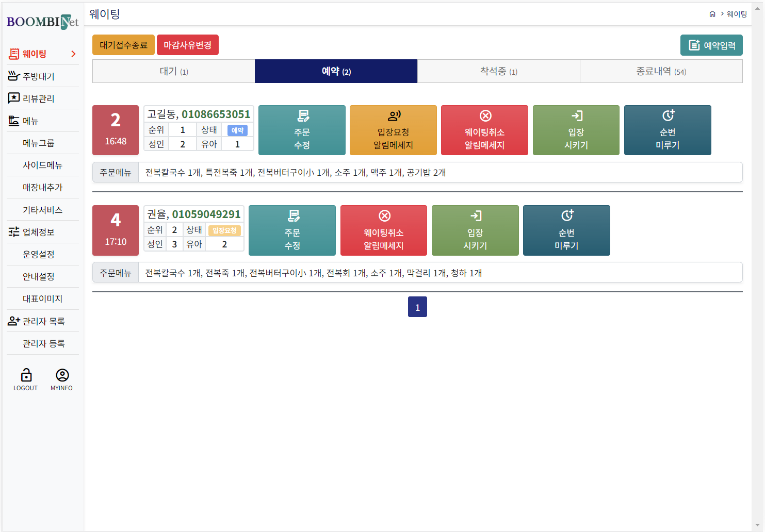Switch to the 대기 tab
The image size is (765, 532).
pyautogui.click(x=173, y=71)
